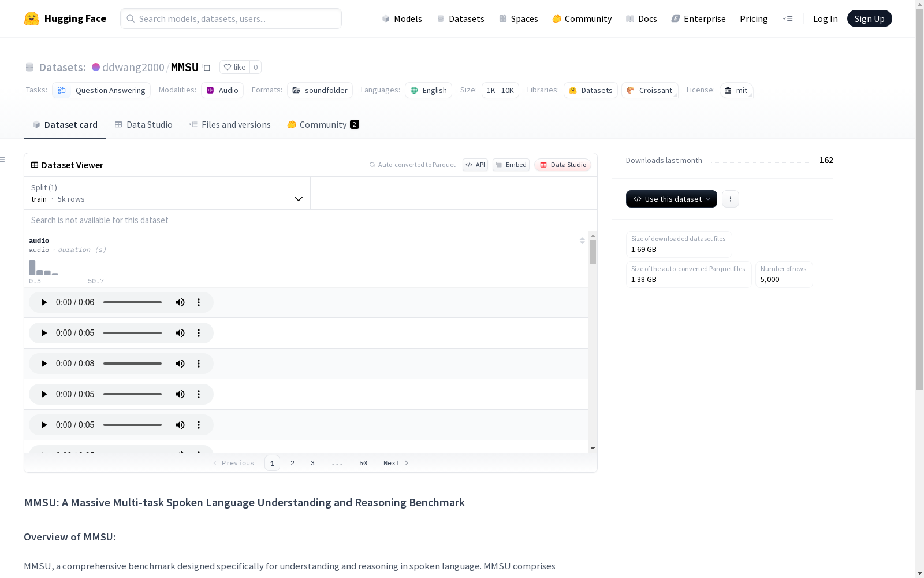Sort the audio column with the sort arrows

pos(582,240)
